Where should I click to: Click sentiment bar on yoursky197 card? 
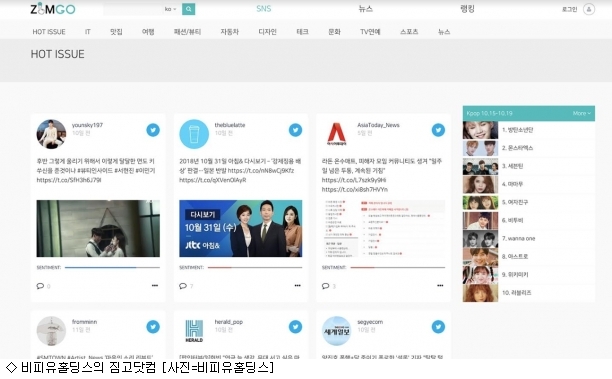(112, 267)
